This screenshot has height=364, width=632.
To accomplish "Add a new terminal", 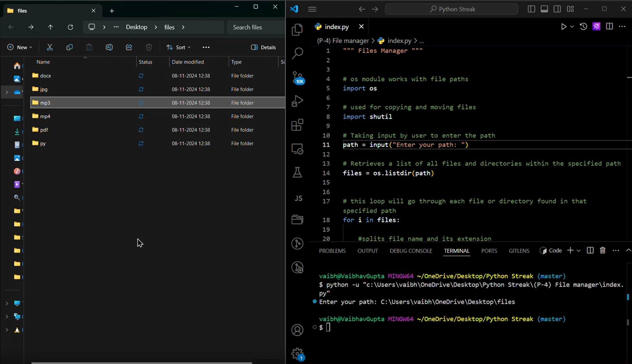I will tap(570, 250).
